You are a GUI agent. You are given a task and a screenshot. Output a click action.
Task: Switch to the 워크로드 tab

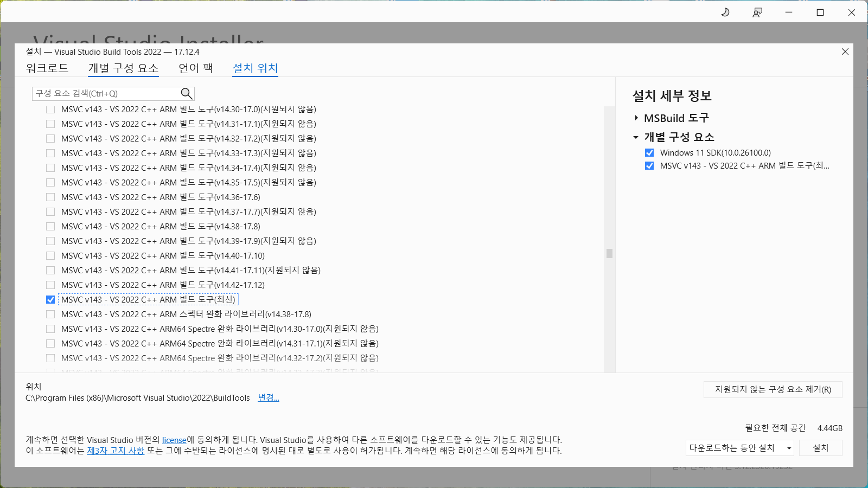tap(47, 68)
